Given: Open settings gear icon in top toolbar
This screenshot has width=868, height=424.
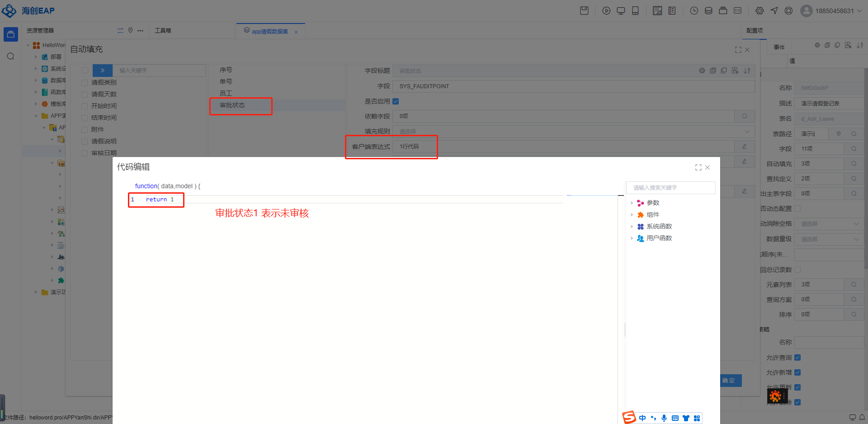Looking at the screenshot, I should point(759,11).
